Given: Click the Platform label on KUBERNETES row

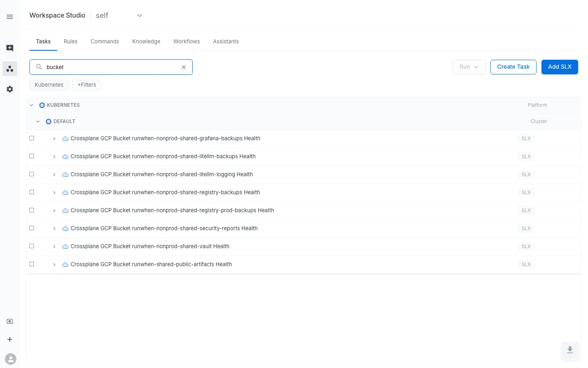Looking at the screenshot, I should pos(537,105).
